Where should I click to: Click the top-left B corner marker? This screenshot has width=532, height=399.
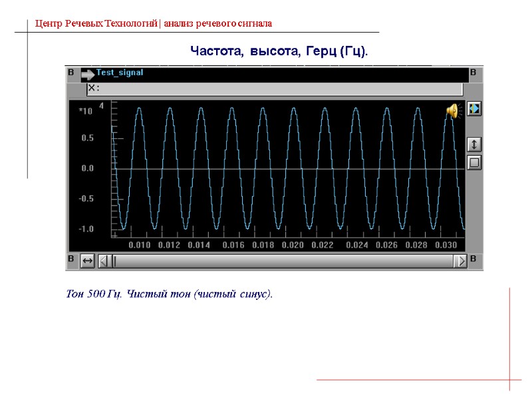(x=71, y=72)
